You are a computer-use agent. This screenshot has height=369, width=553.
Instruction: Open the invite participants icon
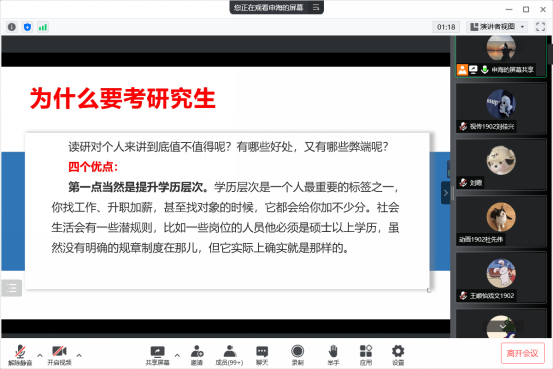pos(197,355)
